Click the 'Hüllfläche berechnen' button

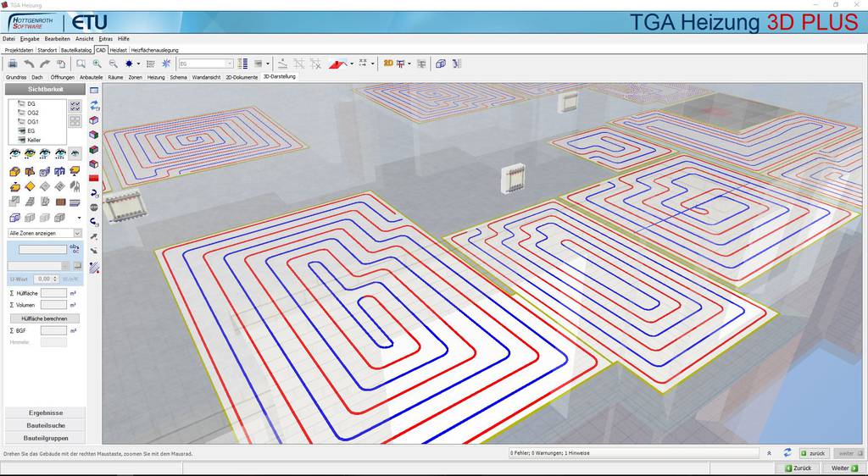(x=44, y=318)
